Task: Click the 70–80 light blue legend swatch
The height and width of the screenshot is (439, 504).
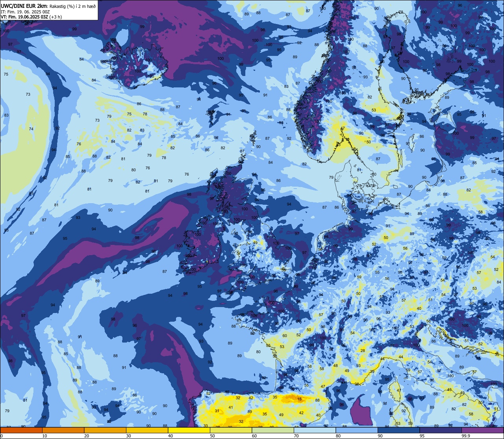Action: (x=315, y=430)
